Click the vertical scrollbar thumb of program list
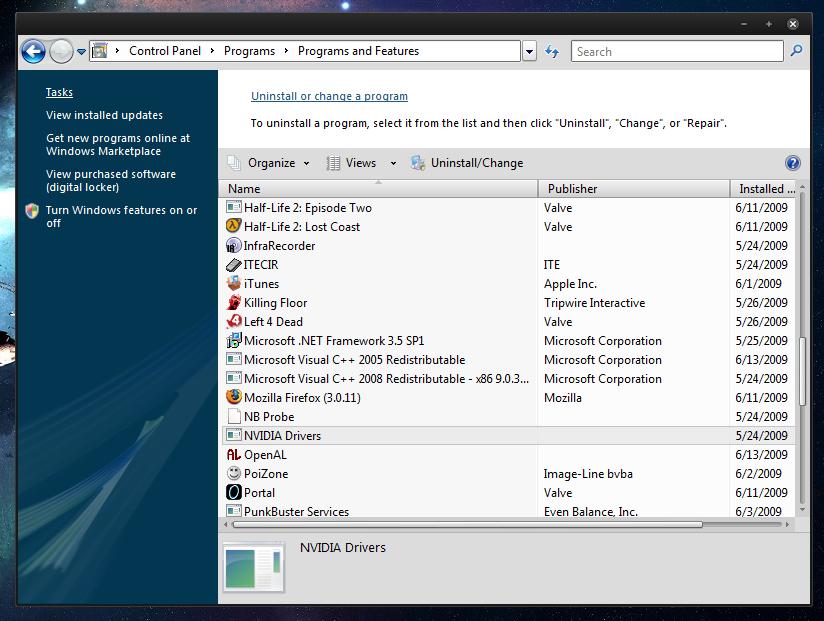The height and width of the screenshot is (621, 824). pos(802,371)
